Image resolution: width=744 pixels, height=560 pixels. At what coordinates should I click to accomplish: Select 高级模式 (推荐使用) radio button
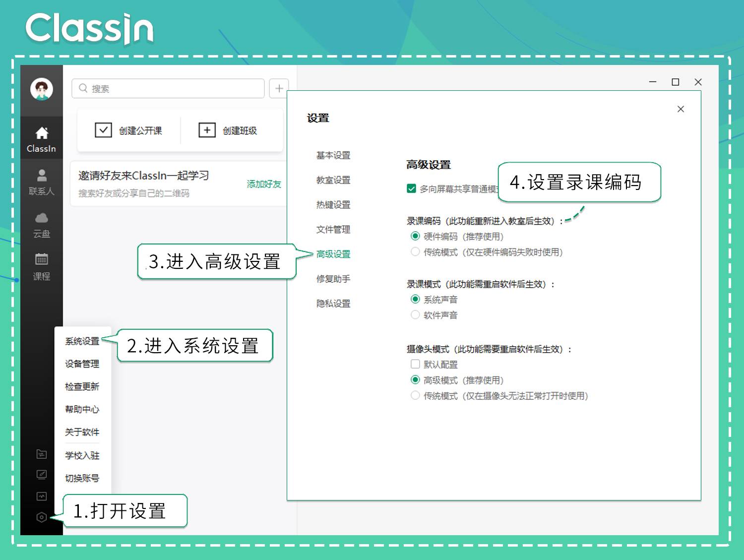(x=415, y=380)
